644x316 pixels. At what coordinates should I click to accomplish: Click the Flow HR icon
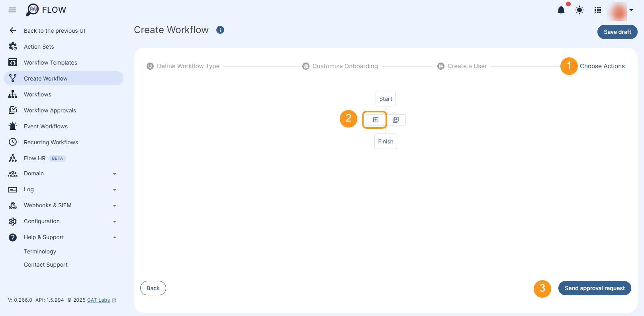13,158
